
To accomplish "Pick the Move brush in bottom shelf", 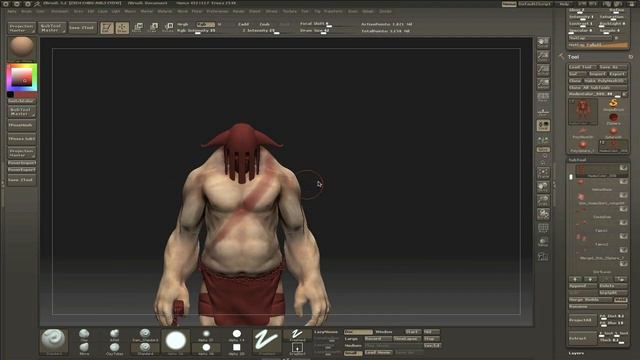I will 84,349.
